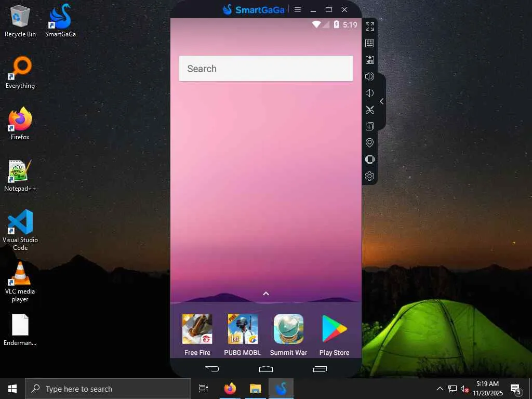Click the taskbar search box
The width and height of the screenshot is (532, 399).
click(108, 389)
